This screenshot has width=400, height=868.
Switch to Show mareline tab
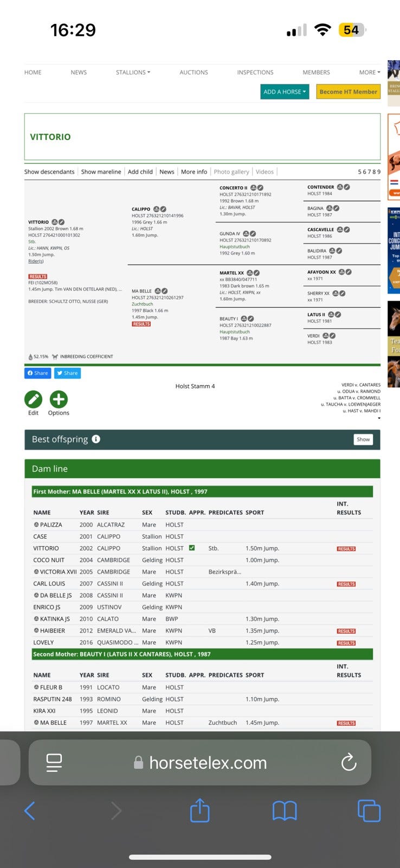click(101, 171)
